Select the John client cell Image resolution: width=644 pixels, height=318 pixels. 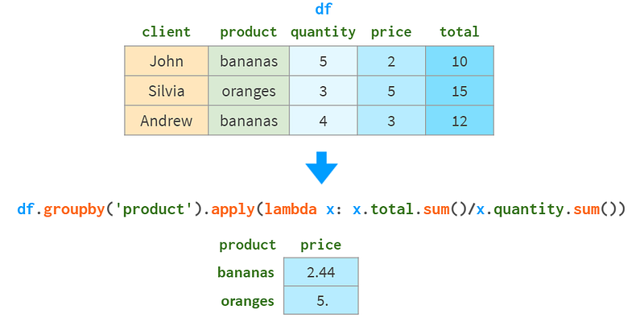pos(167,61)
